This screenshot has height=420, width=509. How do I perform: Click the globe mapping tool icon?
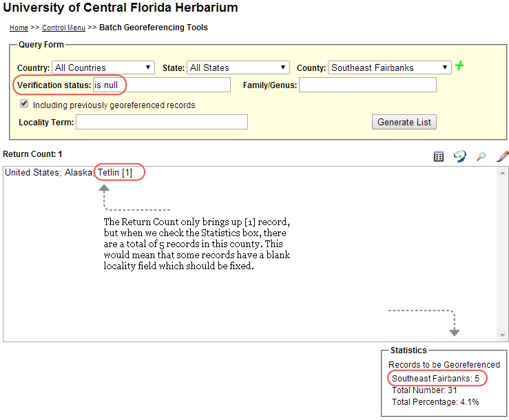(x=459, y=156)
